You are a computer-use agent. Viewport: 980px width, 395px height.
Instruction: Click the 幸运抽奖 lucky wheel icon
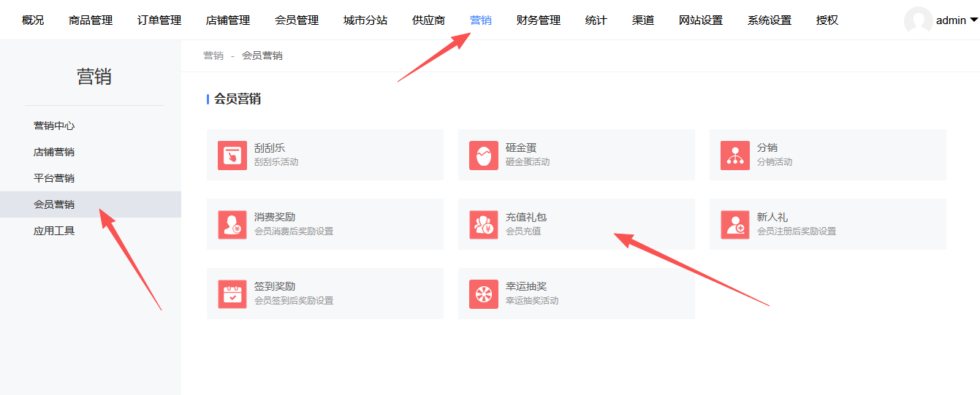coord(483,294)
